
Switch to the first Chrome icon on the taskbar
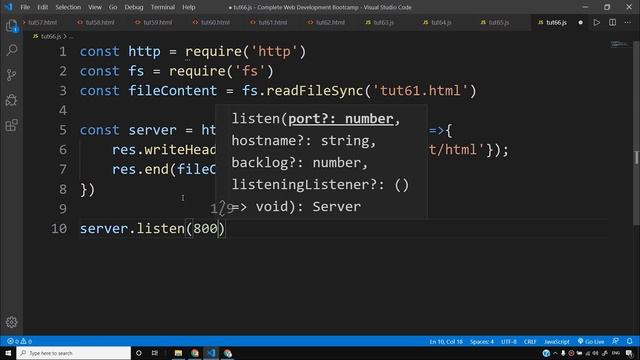[x=195, y=353]
